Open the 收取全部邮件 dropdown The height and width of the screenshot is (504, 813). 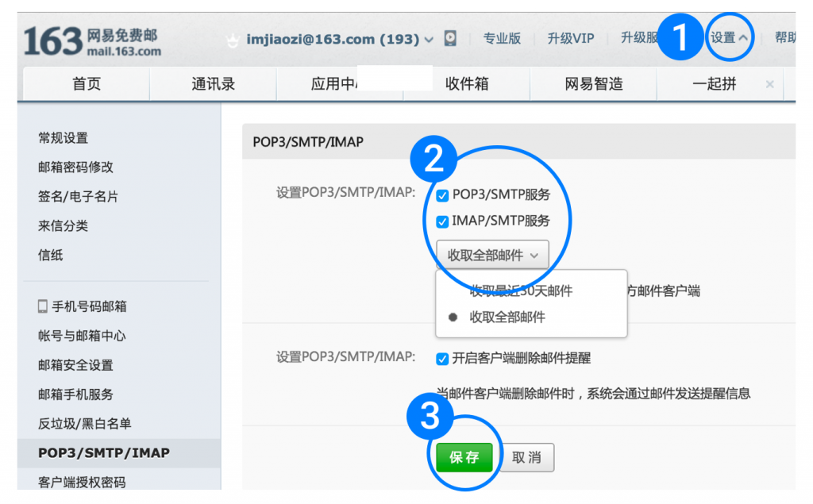tap(492, 255)
